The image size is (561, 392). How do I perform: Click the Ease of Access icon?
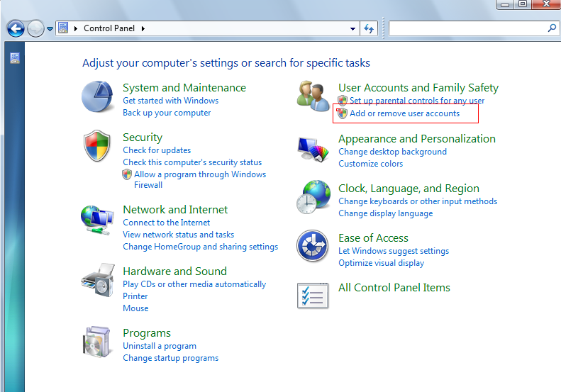[x=313, y=246]
